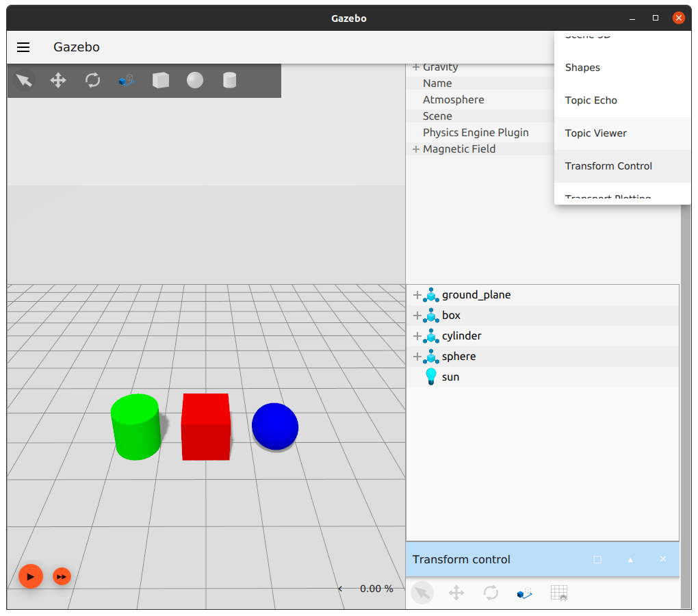The image size is (698, 616).
Task: Expand the Magnetic Field property
Action: [x=416, y=149]
